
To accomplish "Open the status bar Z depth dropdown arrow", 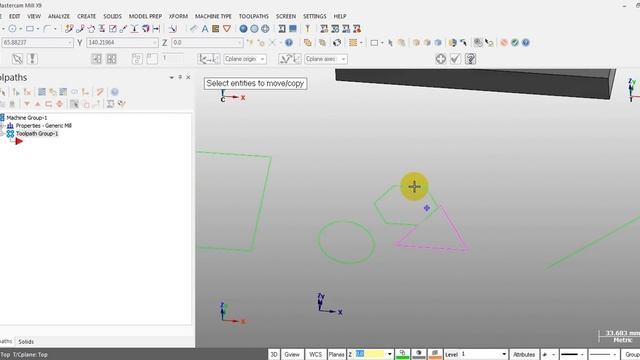I will click(x=389, y=354).
